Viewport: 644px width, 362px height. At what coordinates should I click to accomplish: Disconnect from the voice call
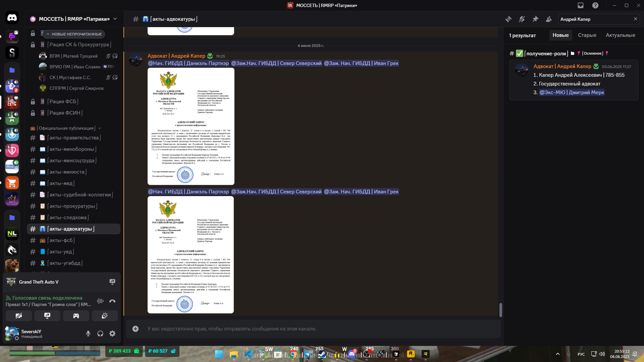112,301
